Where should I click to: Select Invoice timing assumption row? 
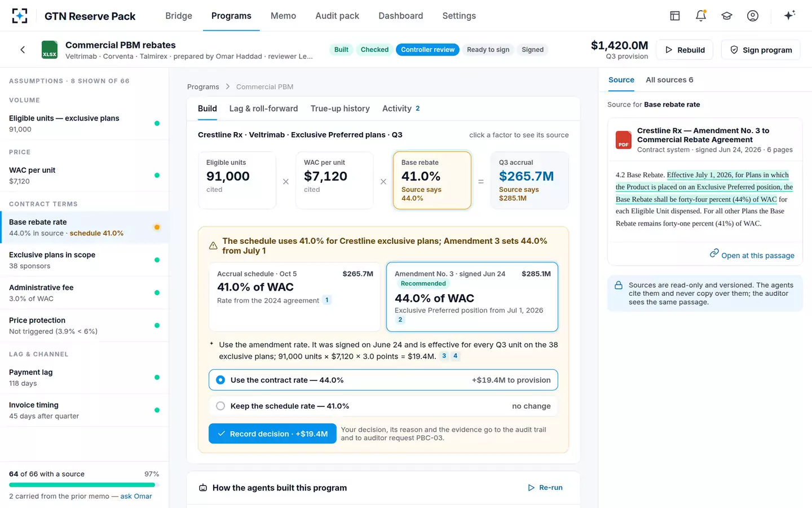(x=85, y=410)
